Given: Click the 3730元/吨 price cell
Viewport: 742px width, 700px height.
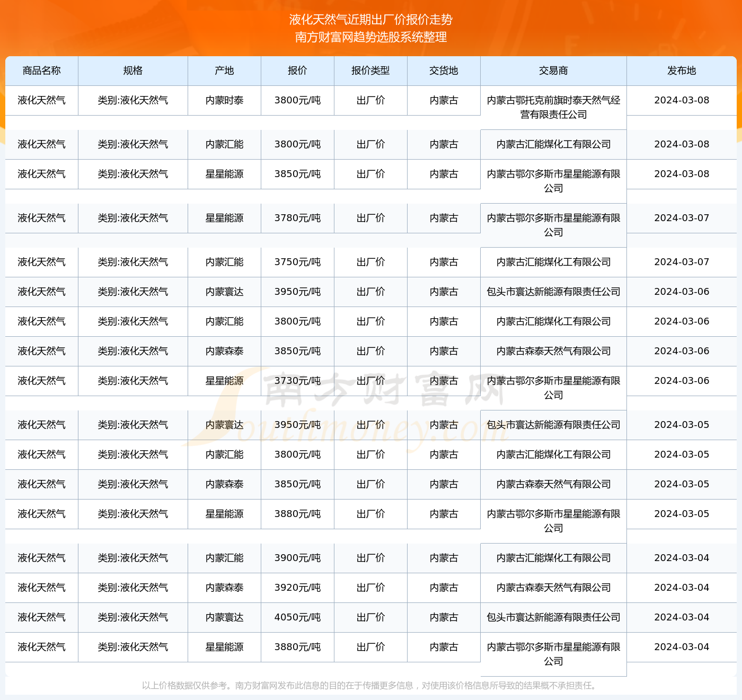Looking at the screenshot, I should coord(298,381).
